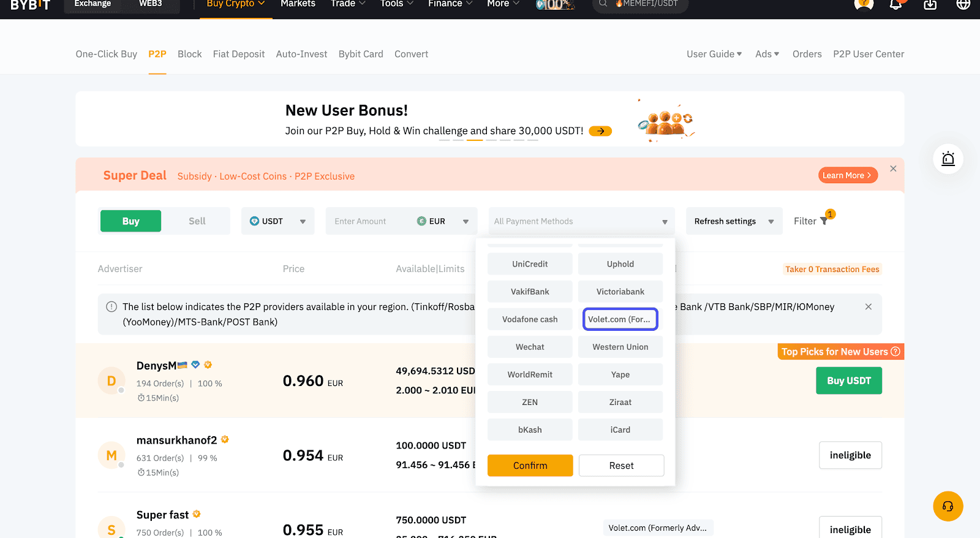
Task: Open the language globe icon
Action: 963,4
